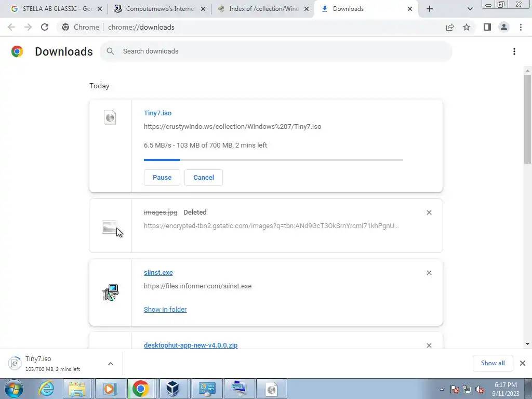The width and height of the screenshot is (532, 399).
Task: Open the Downloads page more actions menu
Action: (514, 51)
